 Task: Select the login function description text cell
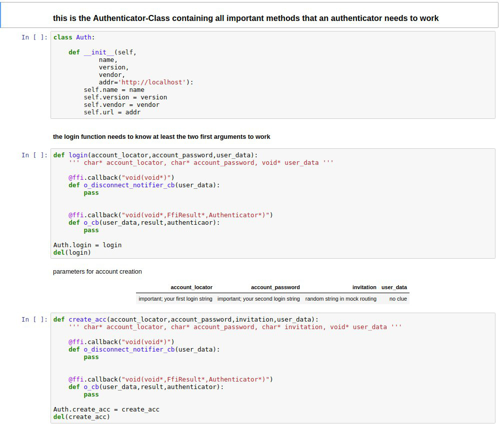click(161, 137)
